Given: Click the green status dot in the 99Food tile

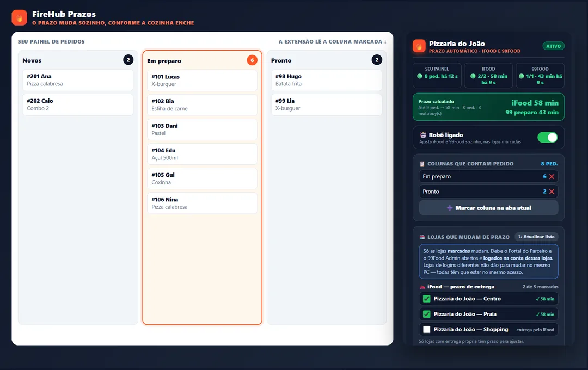Looking at the screenshot, I should click(521, 76).
